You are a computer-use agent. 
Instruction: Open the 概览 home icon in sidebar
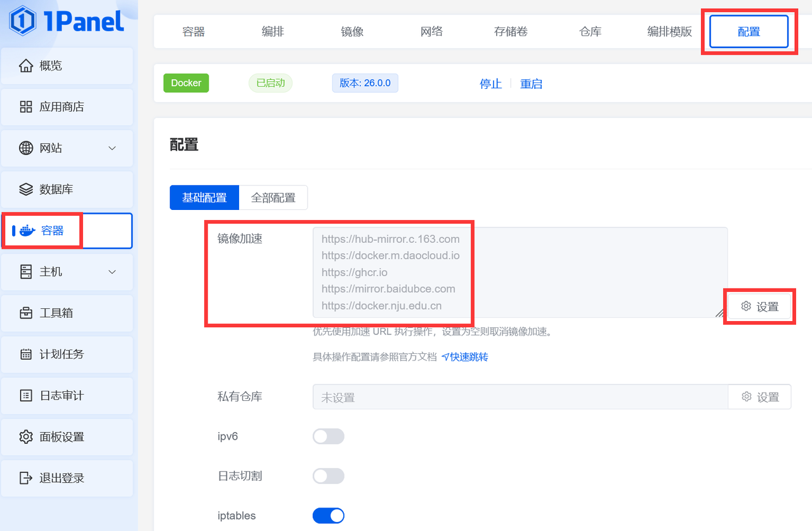(x=26, y=65)
